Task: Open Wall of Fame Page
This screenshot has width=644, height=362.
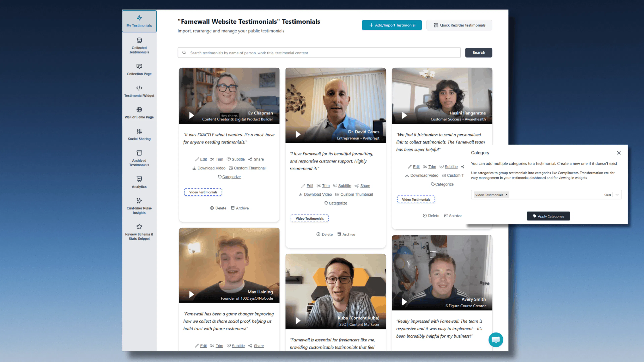Action: (139, 113)
